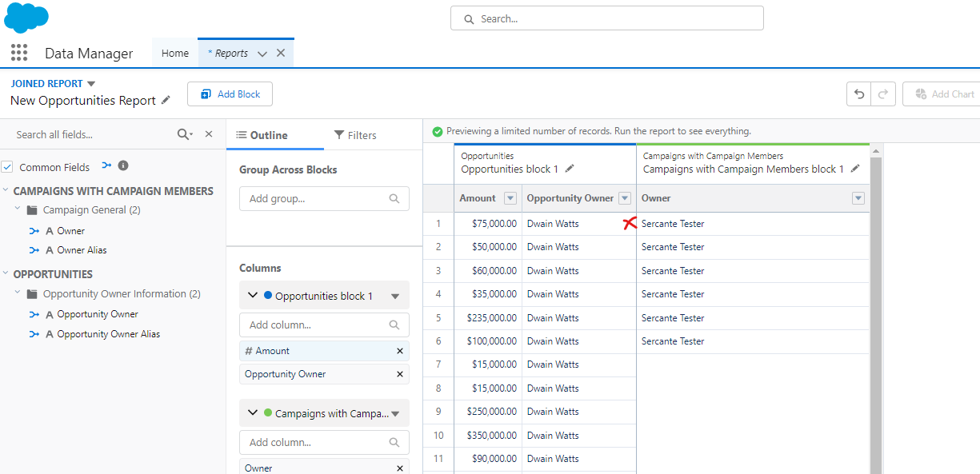The image size is (980, 474).
Task: Switch to the Outline tab
Action: [x=275, y=135]
